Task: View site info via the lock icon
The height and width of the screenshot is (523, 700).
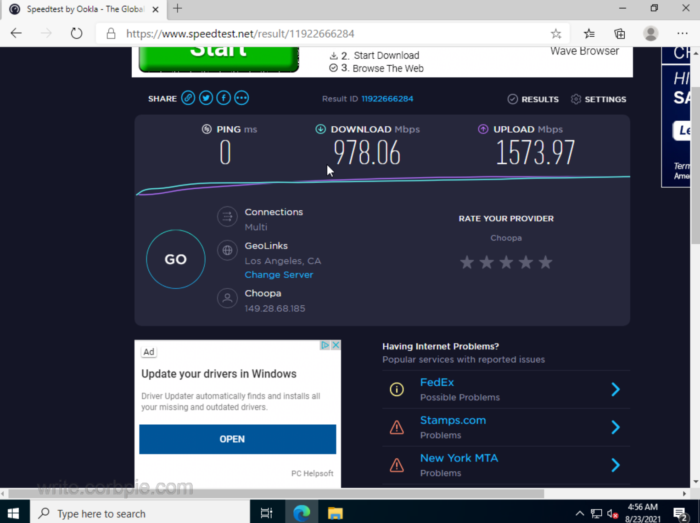Action: click(111, 34)
